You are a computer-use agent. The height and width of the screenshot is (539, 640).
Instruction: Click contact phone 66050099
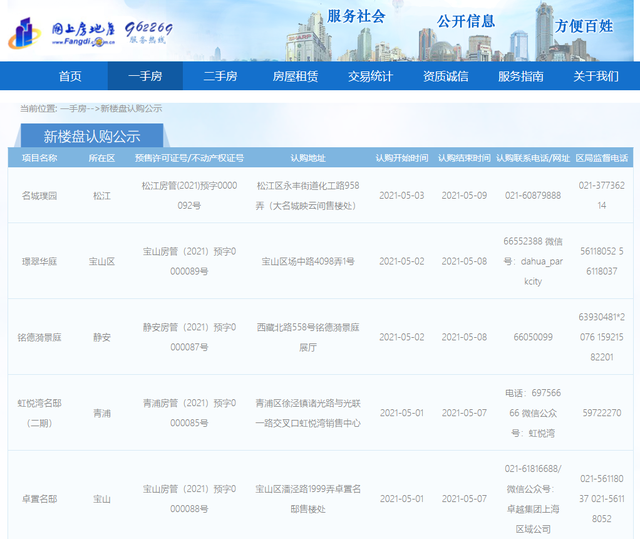(x=533, y=337)
